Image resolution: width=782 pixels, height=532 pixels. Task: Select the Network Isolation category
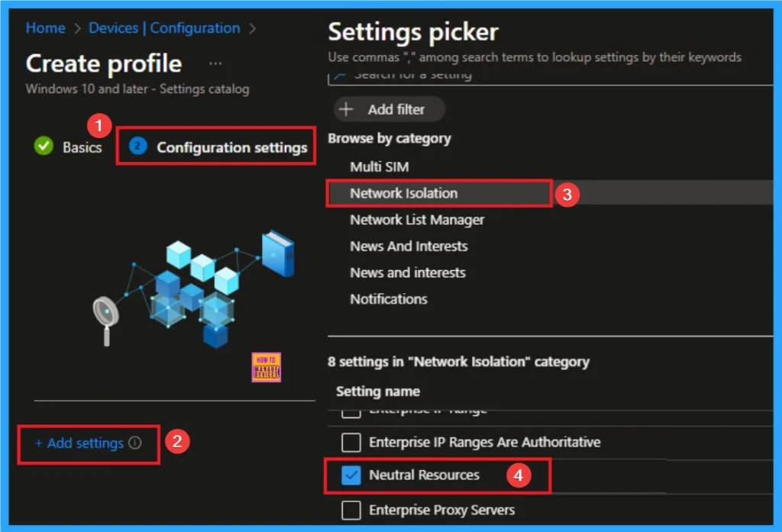[x=404, y=193]
